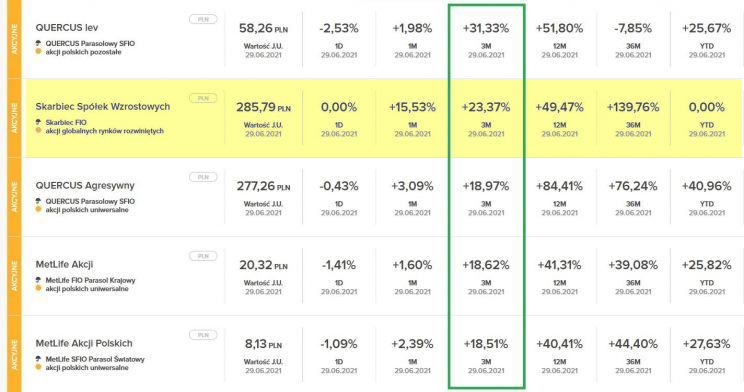This screenshot has height=392, width=744.
Task: Select +84,41% 12M value of QUERCUS Agresywny
Action: pos(559,186)
